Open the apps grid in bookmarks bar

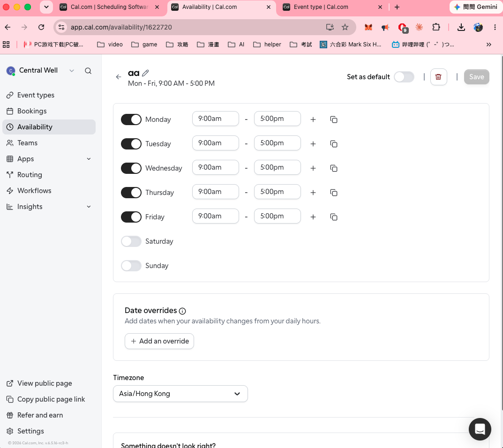(x=6, y=45)
